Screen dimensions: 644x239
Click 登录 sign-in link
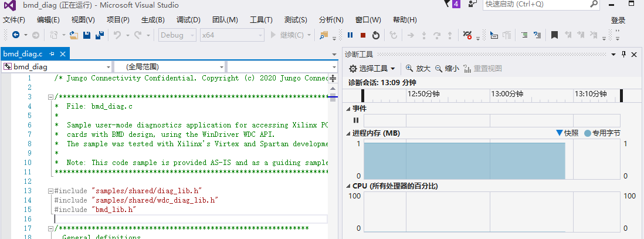[618, 20]
